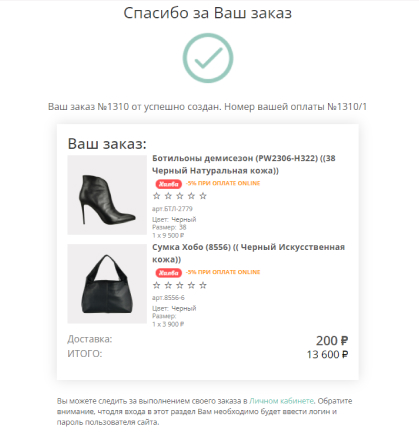This screenshot has width=419, height=440.
Task: Click the green checkmark success icon
Action: pos(208,58)
